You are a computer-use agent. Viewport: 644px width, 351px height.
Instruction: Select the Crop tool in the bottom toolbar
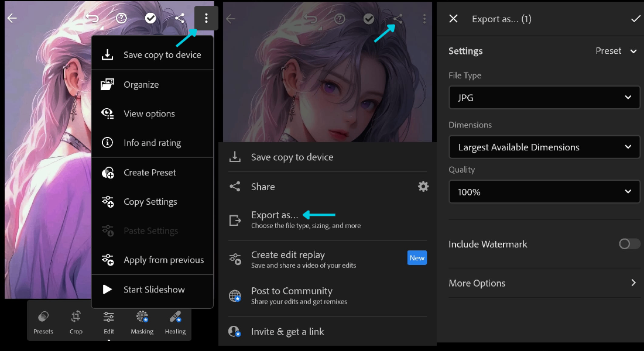pos(76,323)
